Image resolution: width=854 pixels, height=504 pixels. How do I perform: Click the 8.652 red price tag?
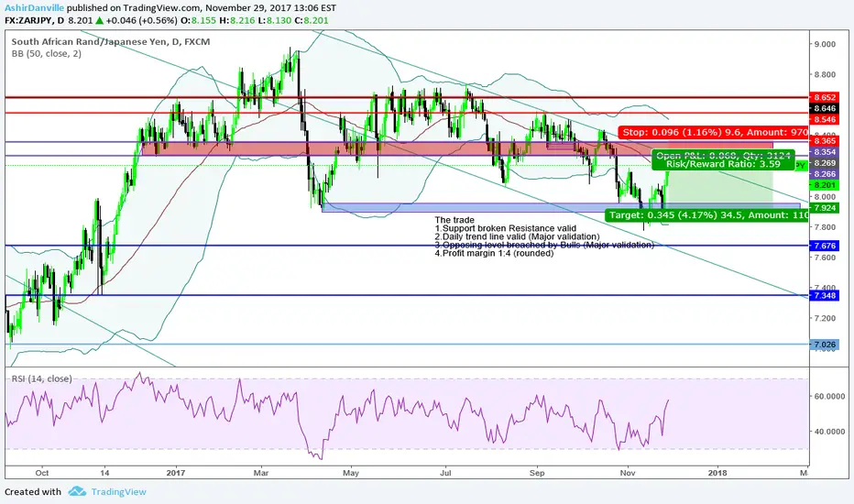tap(825, 97)
